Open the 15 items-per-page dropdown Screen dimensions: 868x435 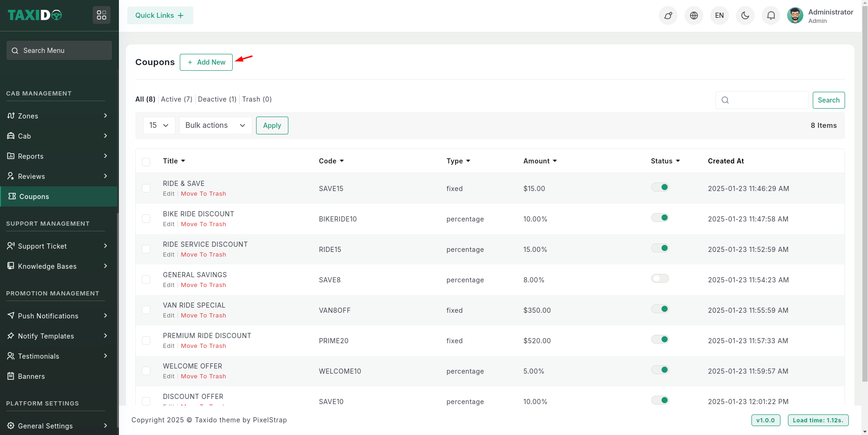coord(159,125)
